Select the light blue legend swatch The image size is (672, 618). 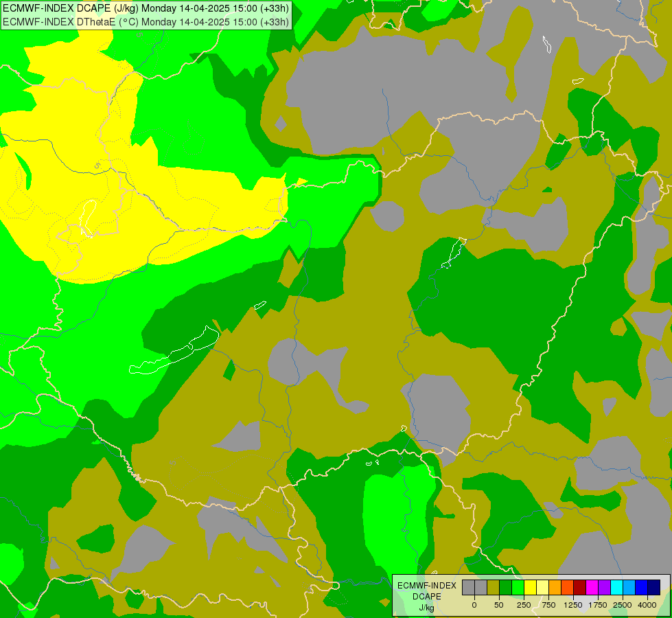pyautogui.click(x=629, y=588)
